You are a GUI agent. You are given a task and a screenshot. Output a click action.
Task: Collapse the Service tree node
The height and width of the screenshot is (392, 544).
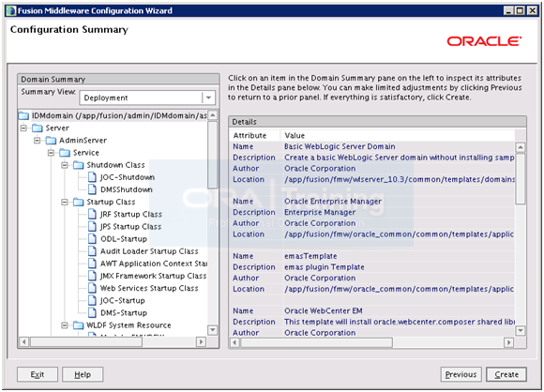51,153
